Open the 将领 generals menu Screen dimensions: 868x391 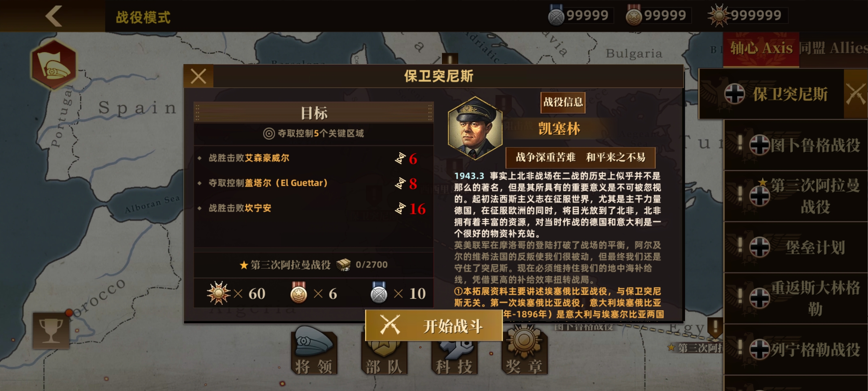coord(314,351)
